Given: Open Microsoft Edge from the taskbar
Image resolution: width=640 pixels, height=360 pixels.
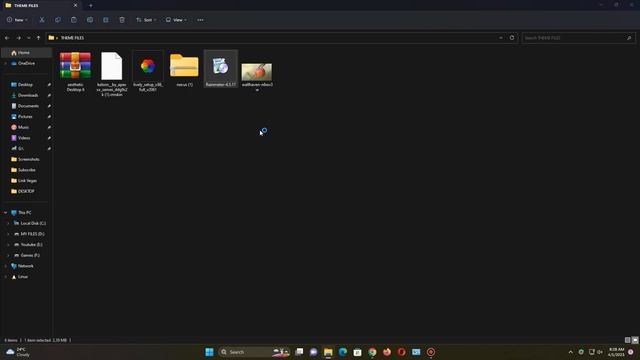Looking at the screenshot, I should (343, 352).
